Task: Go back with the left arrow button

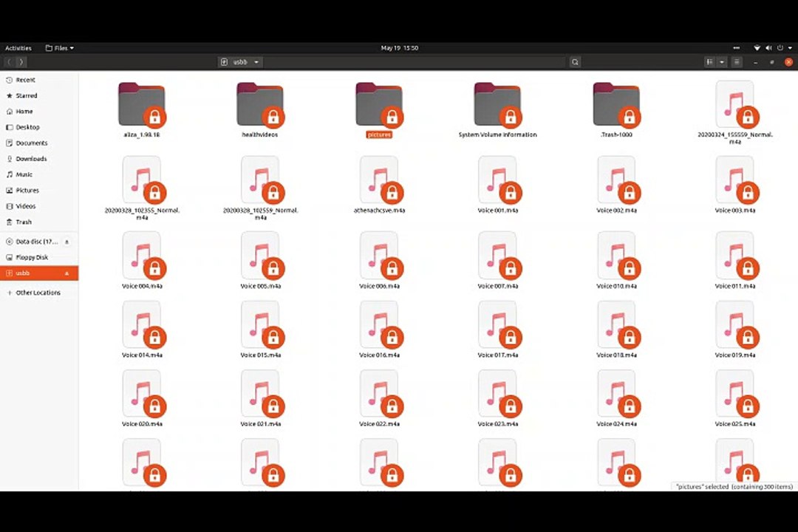Action: [x=9, y=62]
